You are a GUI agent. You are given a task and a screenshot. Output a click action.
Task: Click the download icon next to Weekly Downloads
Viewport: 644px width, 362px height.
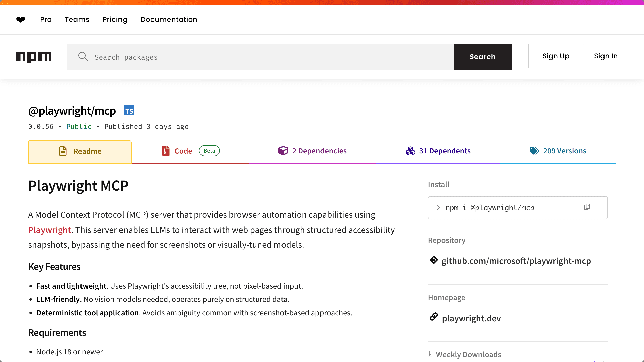[x=430, y=354]
